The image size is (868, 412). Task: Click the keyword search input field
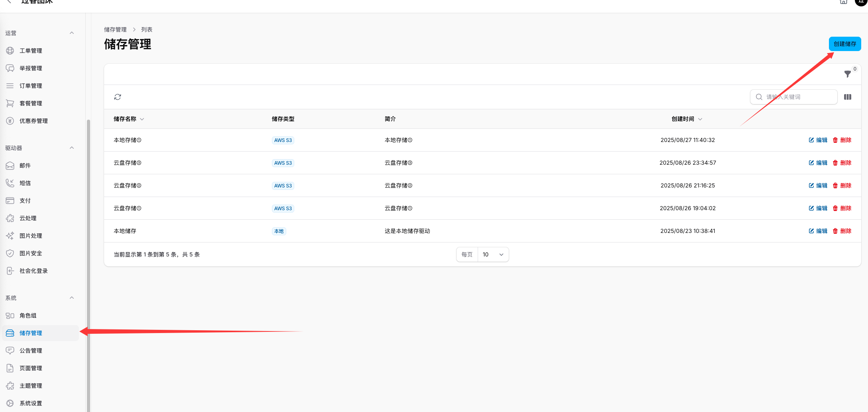pyautogui.click(x=793, y=97)
